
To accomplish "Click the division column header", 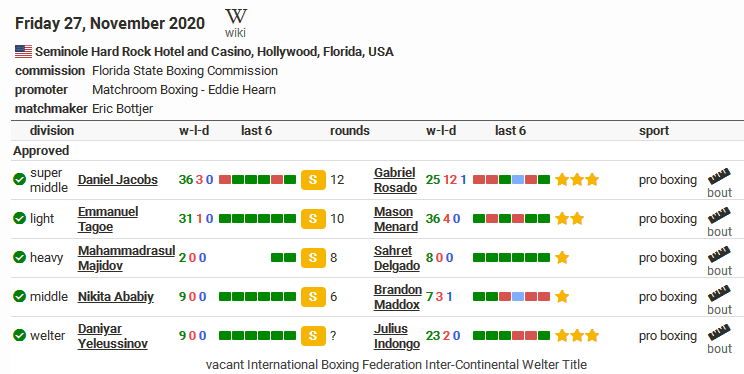I will (52, 131).
